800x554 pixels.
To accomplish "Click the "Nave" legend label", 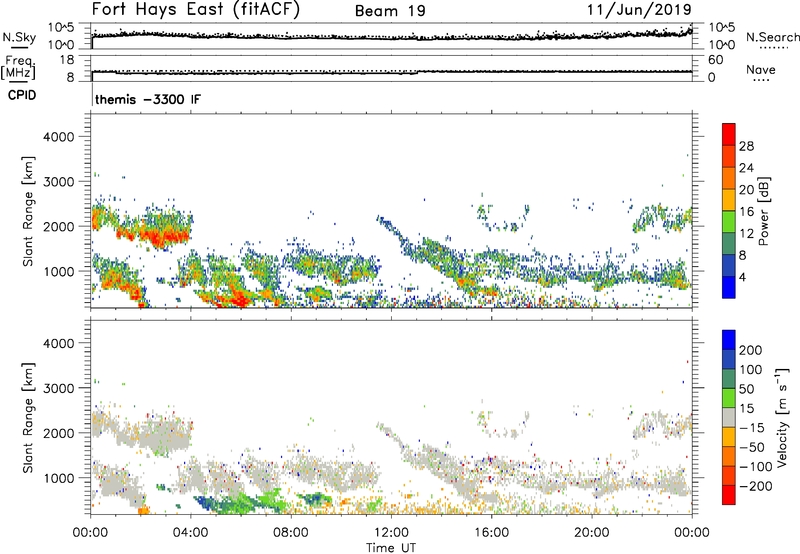I will point(761,69).
